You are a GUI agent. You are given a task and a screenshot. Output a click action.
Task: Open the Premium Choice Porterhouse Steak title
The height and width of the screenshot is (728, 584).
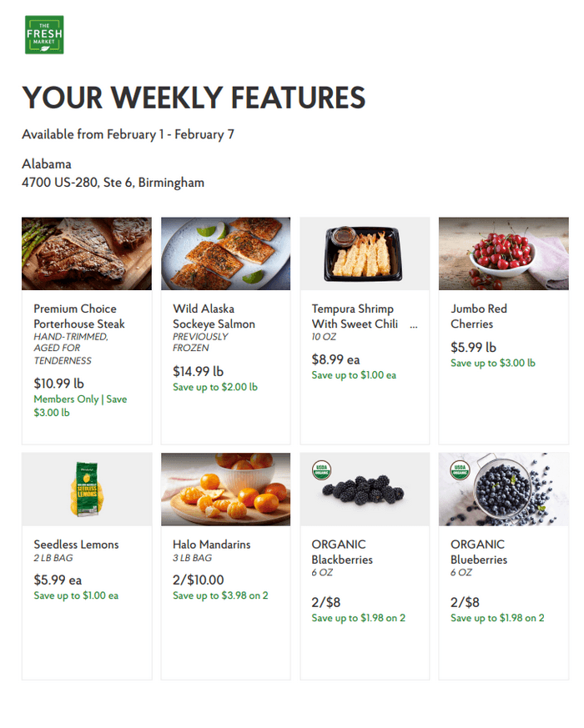(x=79, y=316)
